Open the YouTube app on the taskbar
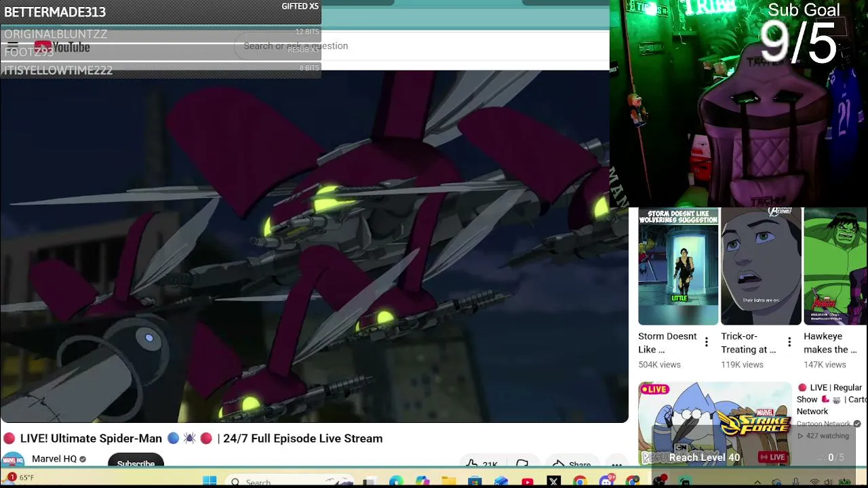The width and height of the screenshot is (868, 488). (528, 482)
